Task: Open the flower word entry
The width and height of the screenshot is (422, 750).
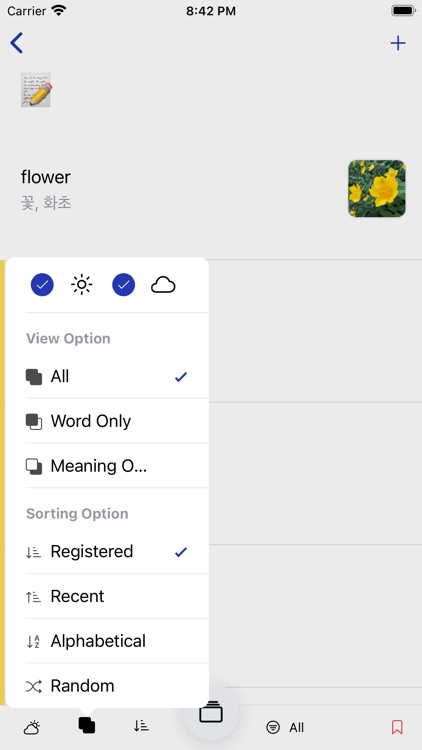Action: 211,189
